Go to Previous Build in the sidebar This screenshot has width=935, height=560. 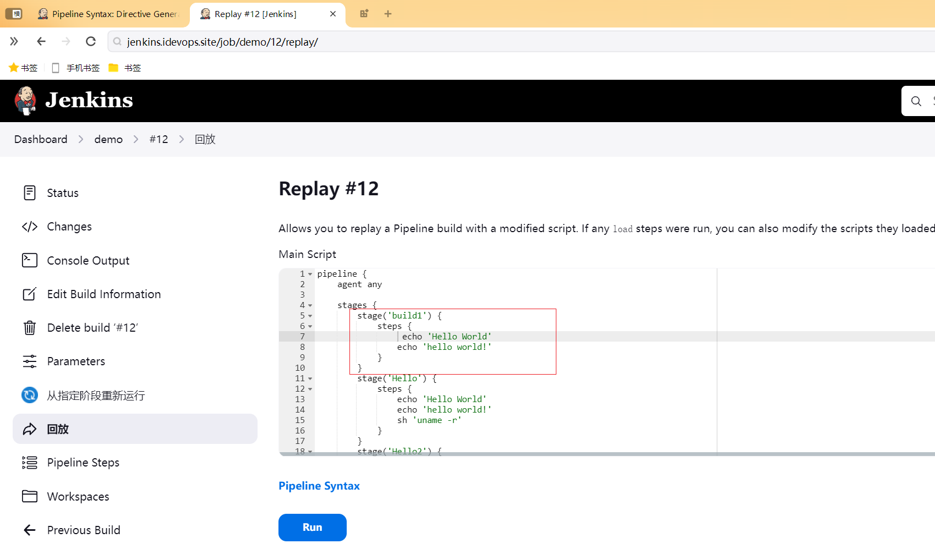[x=135, y=530]
